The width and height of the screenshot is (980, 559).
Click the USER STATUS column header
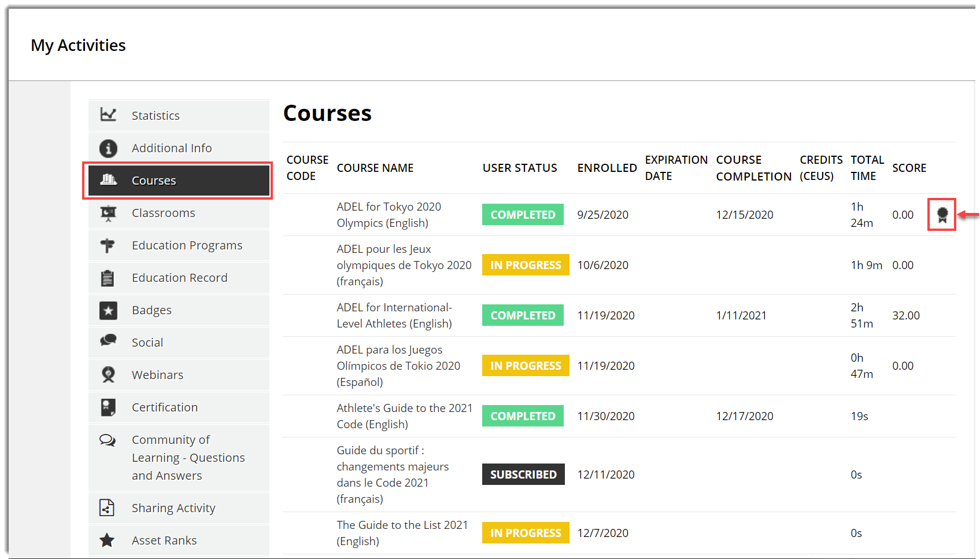(520, 168)
